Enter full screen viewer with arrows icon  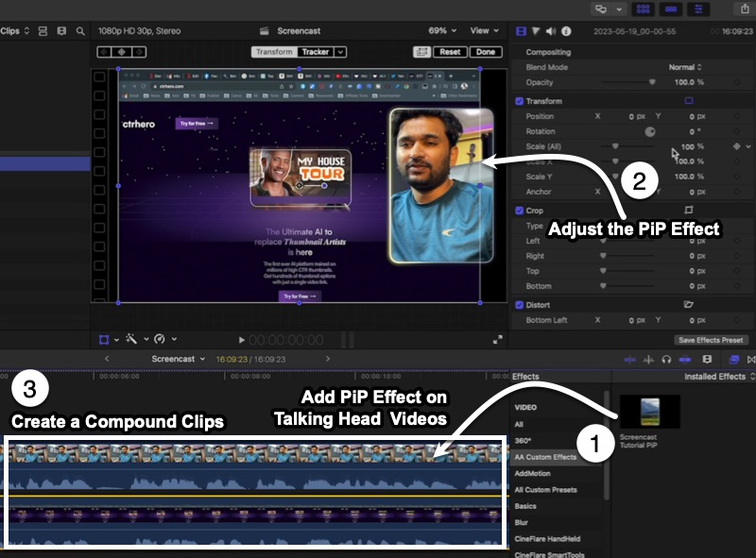pyautogui.click(x=498, y=339)
